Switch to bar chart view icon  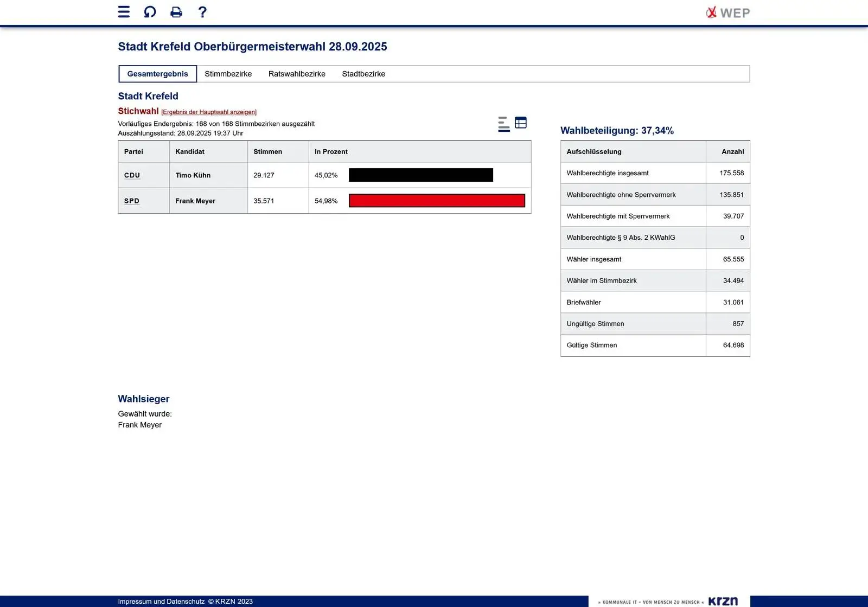503,124
